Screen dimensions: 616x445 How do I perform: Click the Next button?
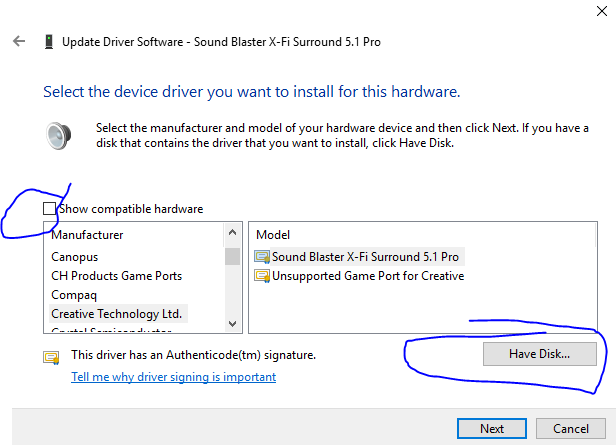click(492, 429)
